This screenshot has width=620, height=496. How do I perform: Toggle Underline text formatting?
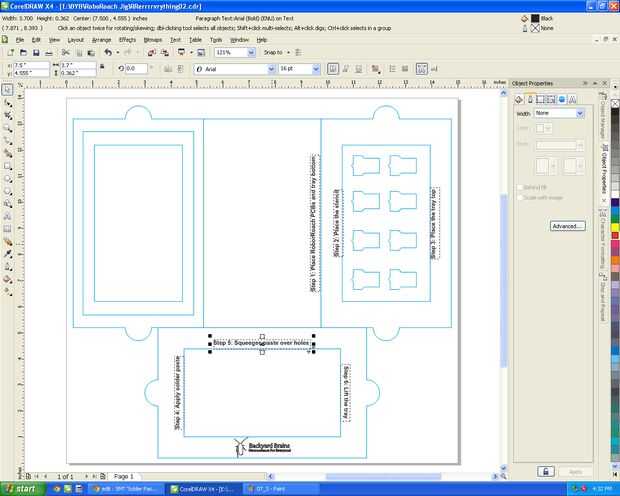358,69
